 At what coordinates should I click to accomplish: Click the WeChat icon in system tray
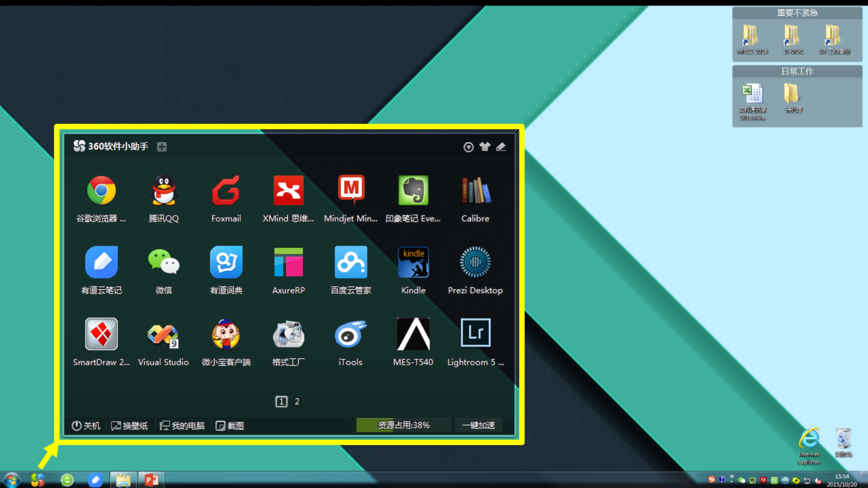(742, 480)
